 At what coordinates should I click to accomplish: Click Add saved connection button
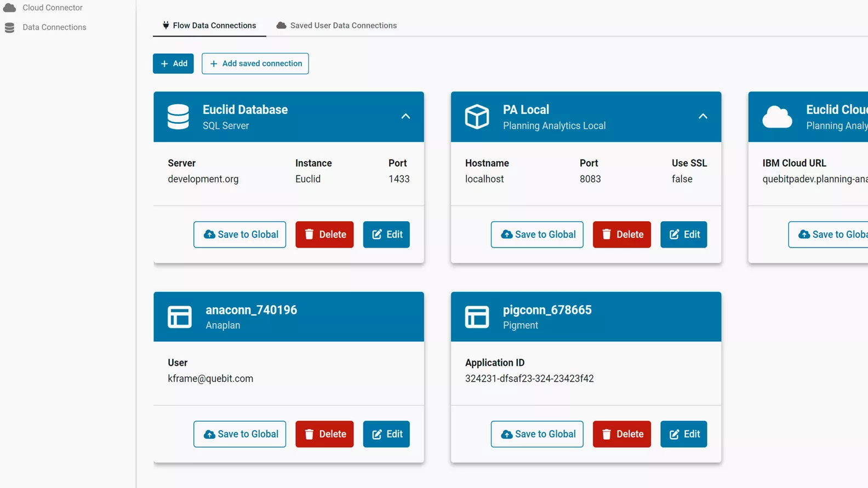click(x=255, y=64)
